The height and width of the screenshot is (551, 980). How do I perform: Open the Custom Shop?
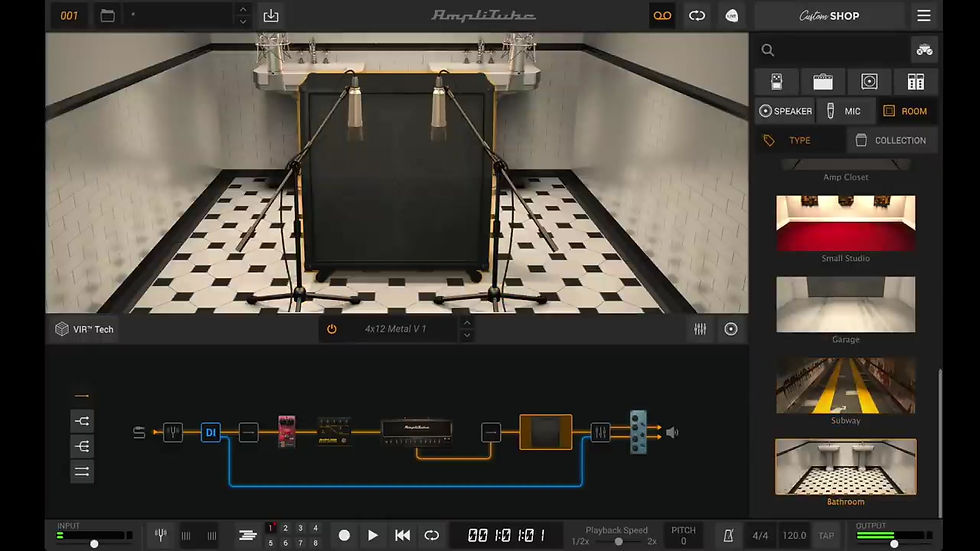point(829,16)
